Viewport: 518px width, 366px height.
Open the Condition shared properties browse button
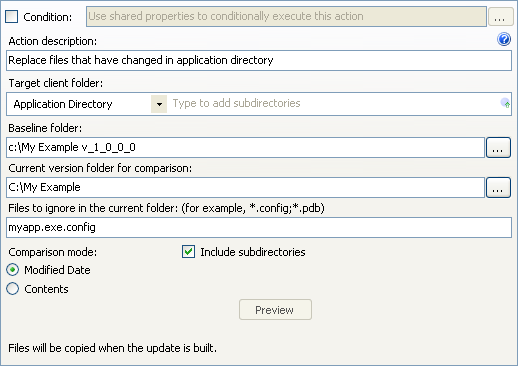tap(501, 16)
